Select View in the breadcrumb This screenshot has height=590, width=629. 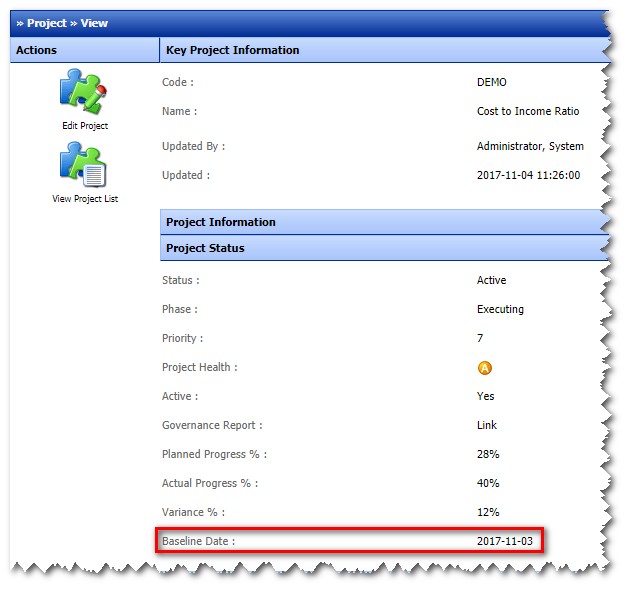(94, 23)
